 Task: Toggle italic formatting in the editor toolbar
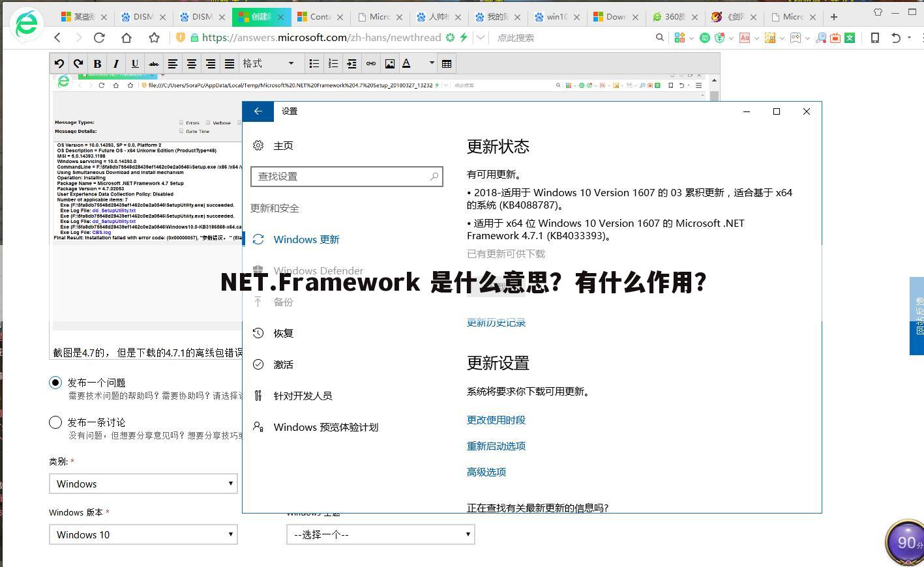click(x=116, y=63)
